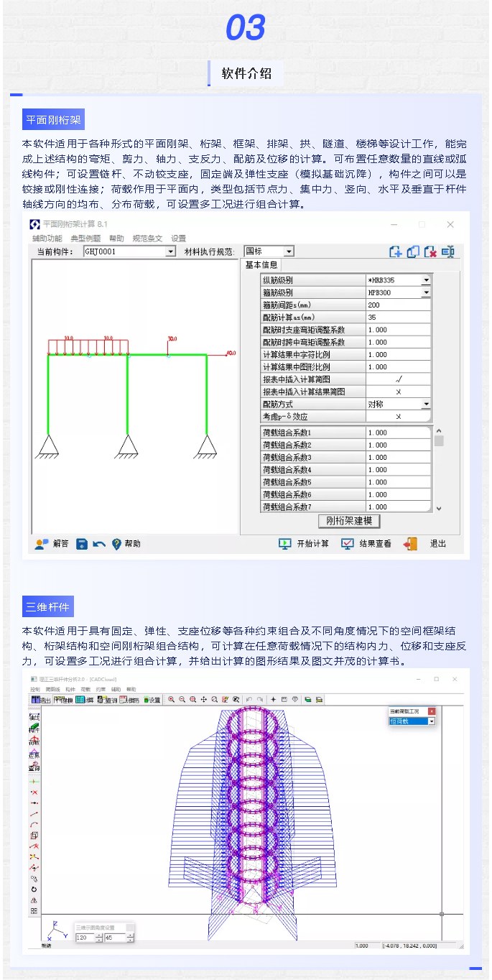Click 荷载组合系数1 value cell
The image size is (492, 980).
tap(398, 433)
